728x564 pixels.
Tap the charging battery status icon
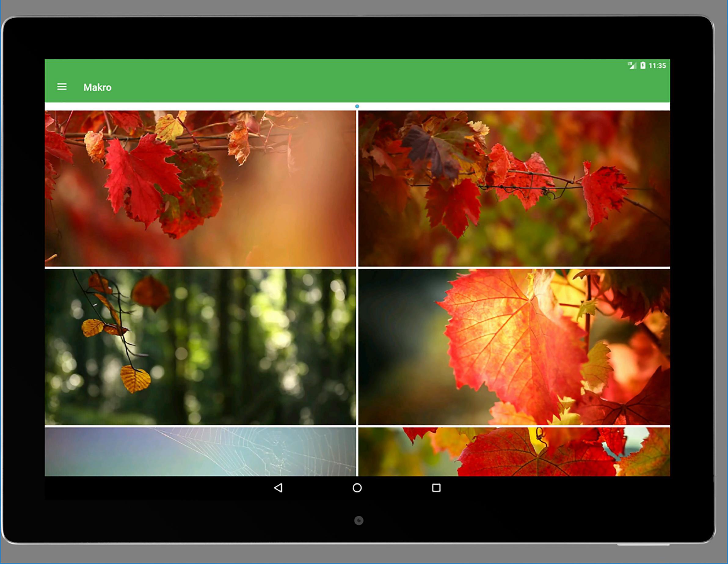tap(643, 65)
